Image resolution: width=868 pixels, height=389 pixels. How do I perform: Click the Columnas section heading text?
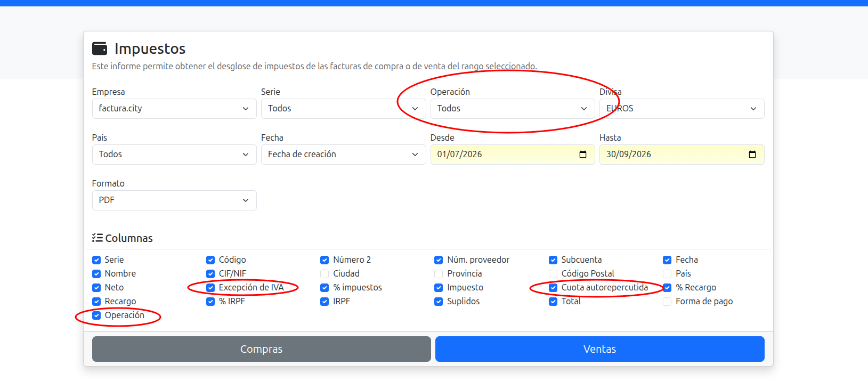[x=129, y=238]
